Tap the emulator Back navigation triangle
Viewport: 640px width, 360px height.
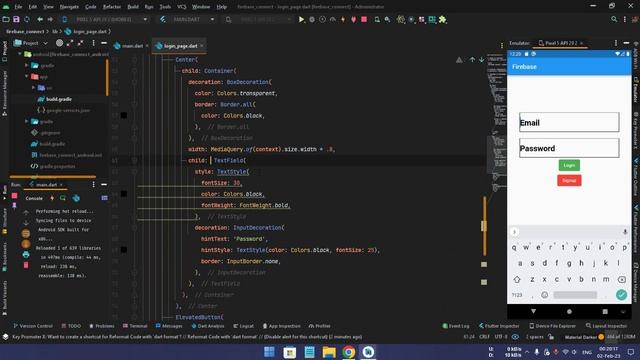point(533,311)
